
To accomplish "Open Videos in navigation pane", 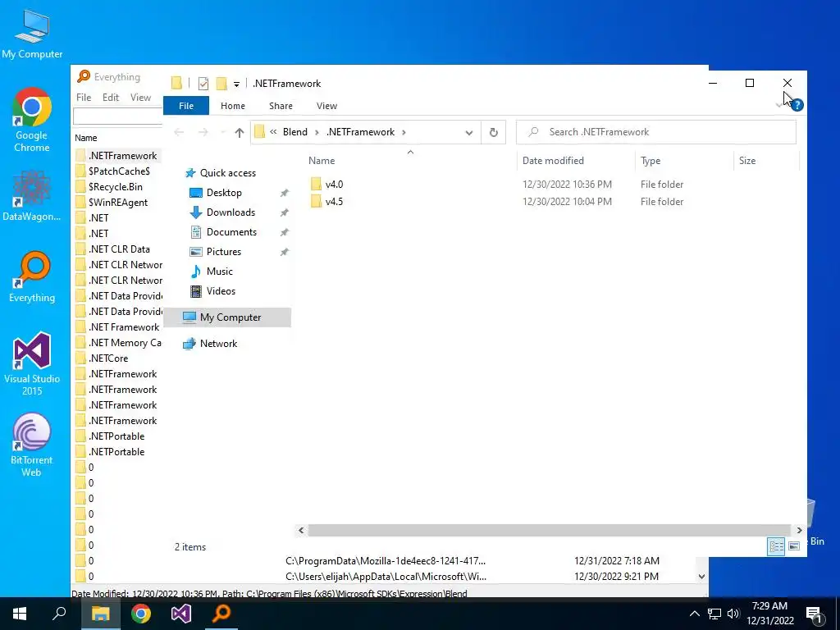I will [221, 291].
